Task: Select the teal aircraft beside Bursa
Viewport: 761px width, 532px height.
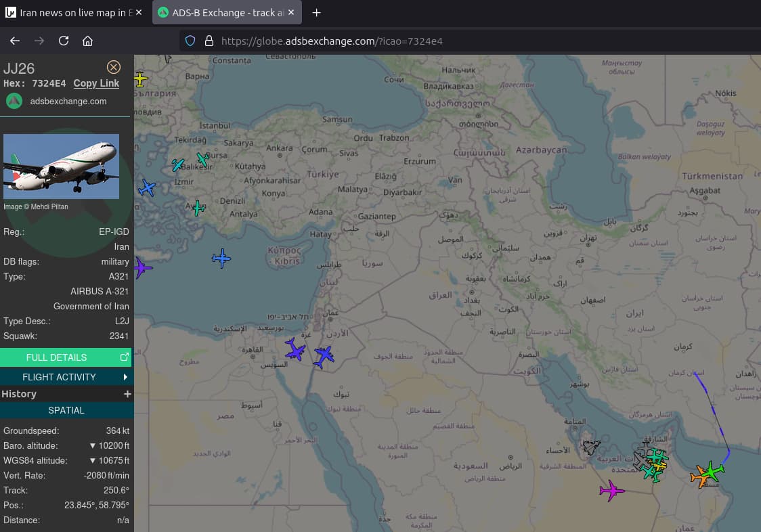Action: coord(203,159)
